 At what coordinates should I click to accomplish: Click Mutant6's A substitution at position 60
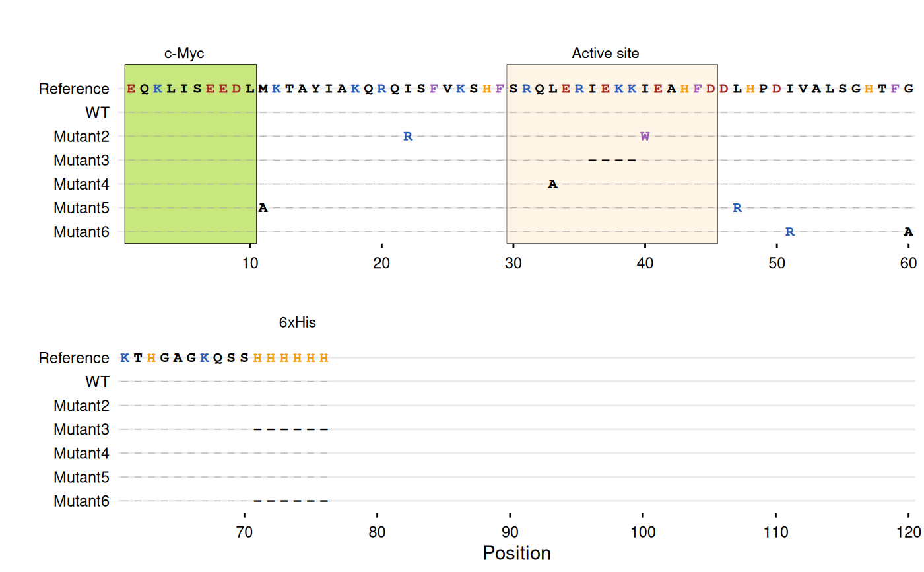[908, 232]
